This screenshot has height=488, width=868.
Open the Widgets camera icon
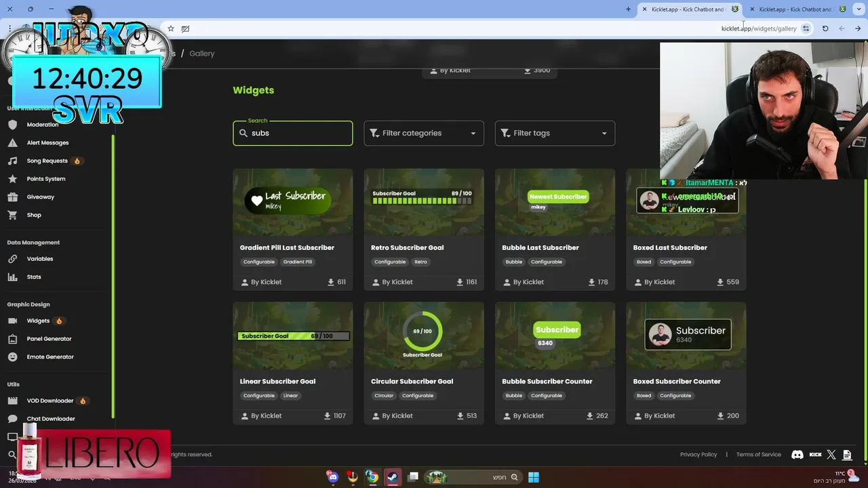[x=12, y=321]
